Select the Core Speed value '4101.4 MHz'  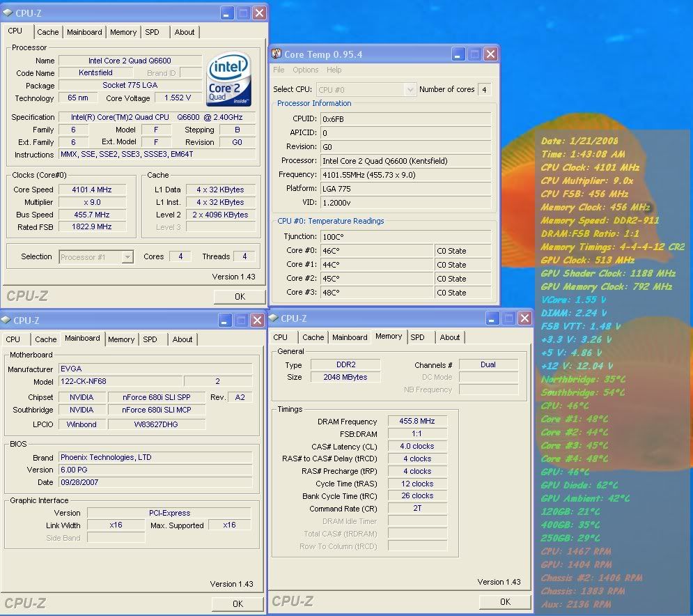[x=92, y=190]
